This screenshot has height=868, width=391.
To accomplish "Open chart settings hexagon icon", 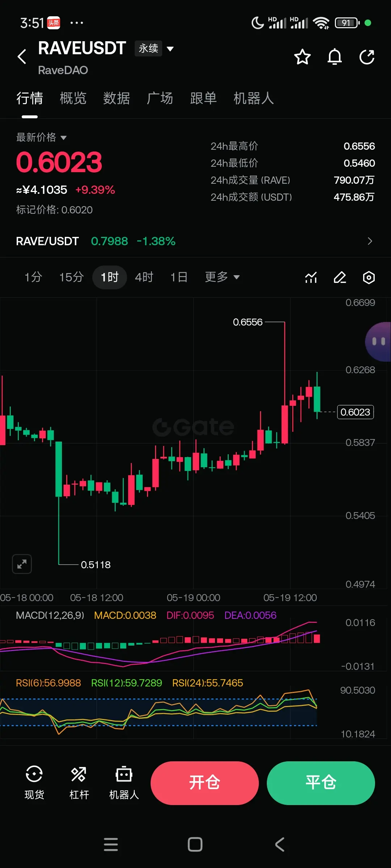I will tap(369, 277).
